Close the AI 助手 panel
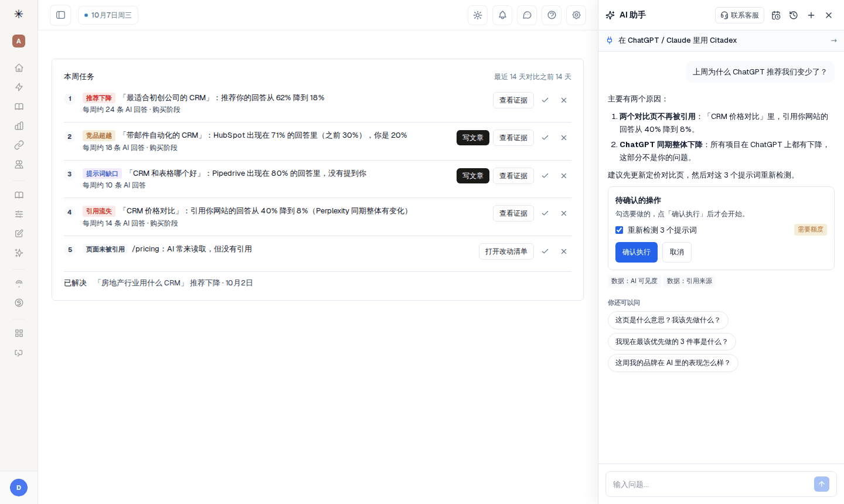 [x=829, y=15]
